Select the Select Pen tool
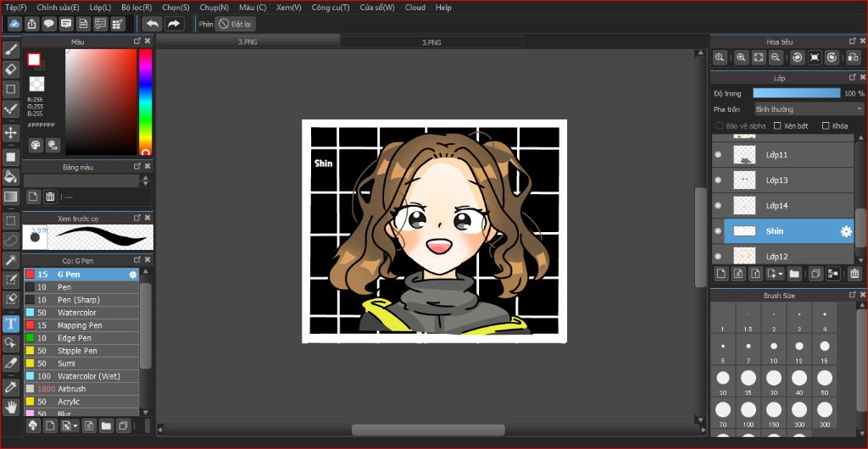Image resolution: width=868 pixels, height=449 pixels. coord(10,280)
